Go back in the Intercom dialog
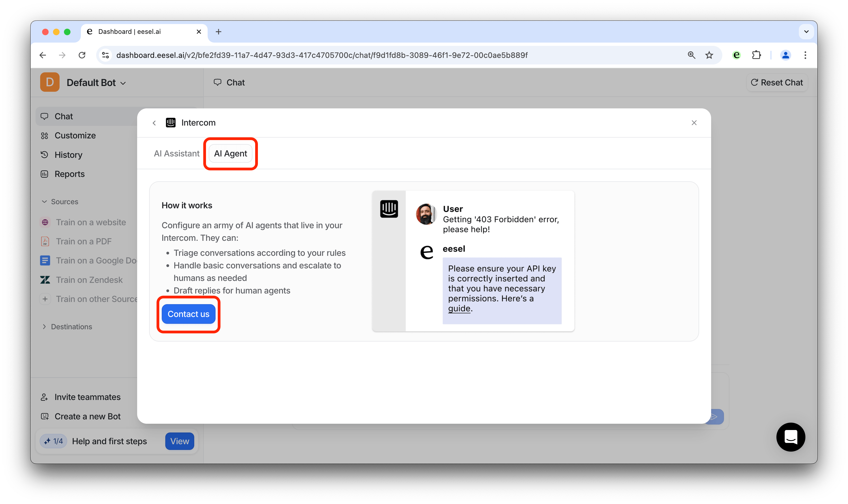Screen dimensions: 848x504 click(x=154, y=123)
